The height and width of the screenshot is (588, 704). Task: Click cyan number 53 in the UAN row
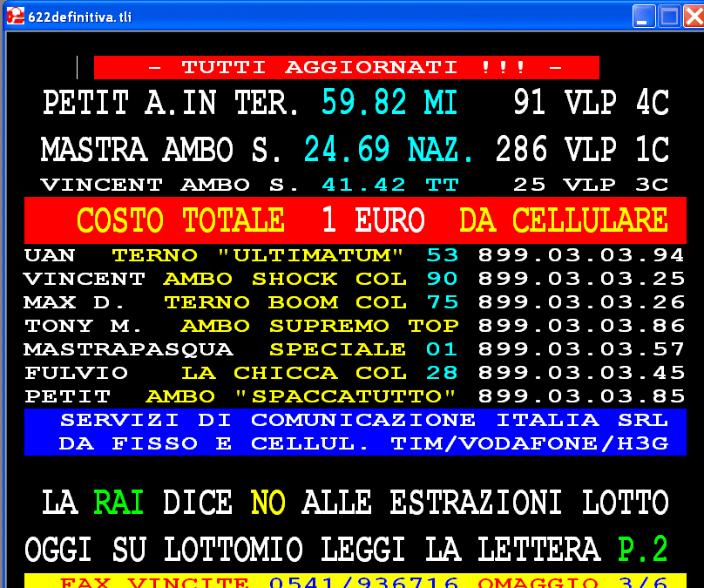click(x=443, y=255)
